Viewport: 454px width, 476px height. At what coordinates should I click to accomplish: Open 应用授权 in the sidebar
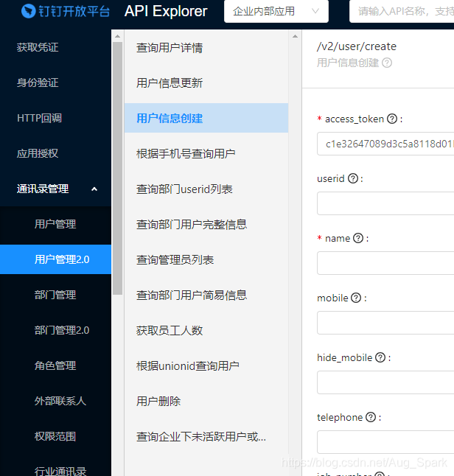click(38, 153)
